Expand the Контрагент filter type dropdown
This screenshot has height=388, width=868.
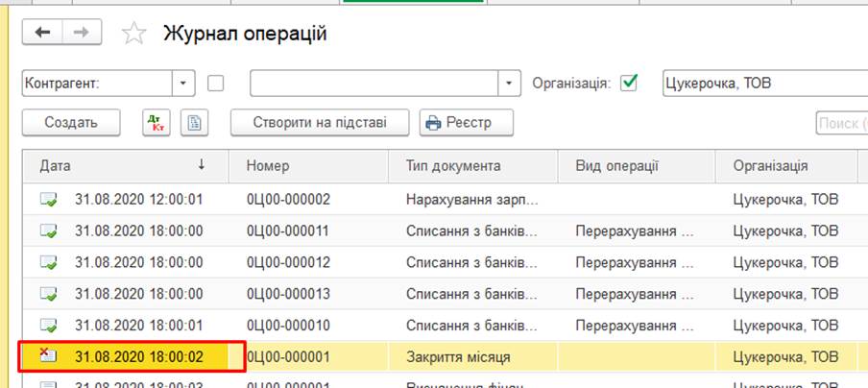coord(183,84)
